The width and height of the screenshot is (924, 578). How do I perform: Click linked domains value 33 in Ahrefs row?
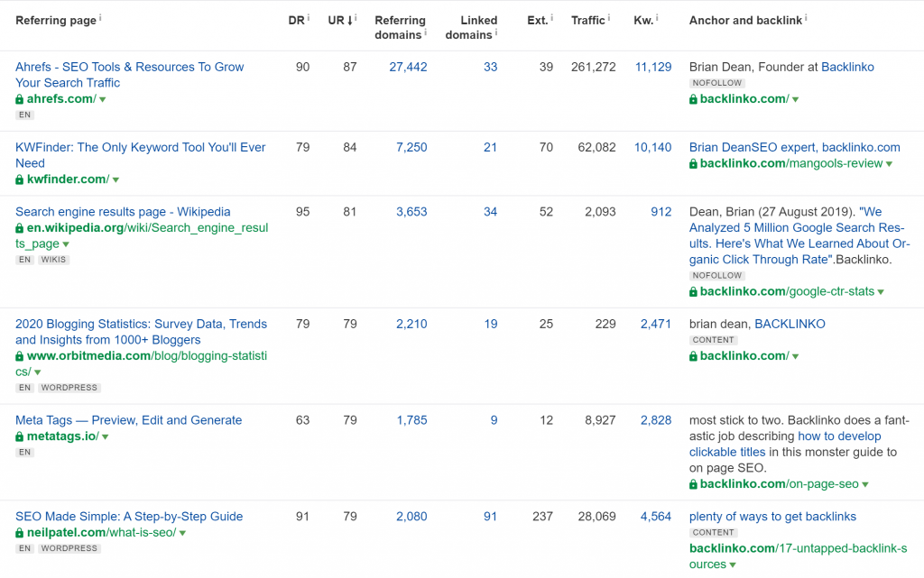(490, 67)
